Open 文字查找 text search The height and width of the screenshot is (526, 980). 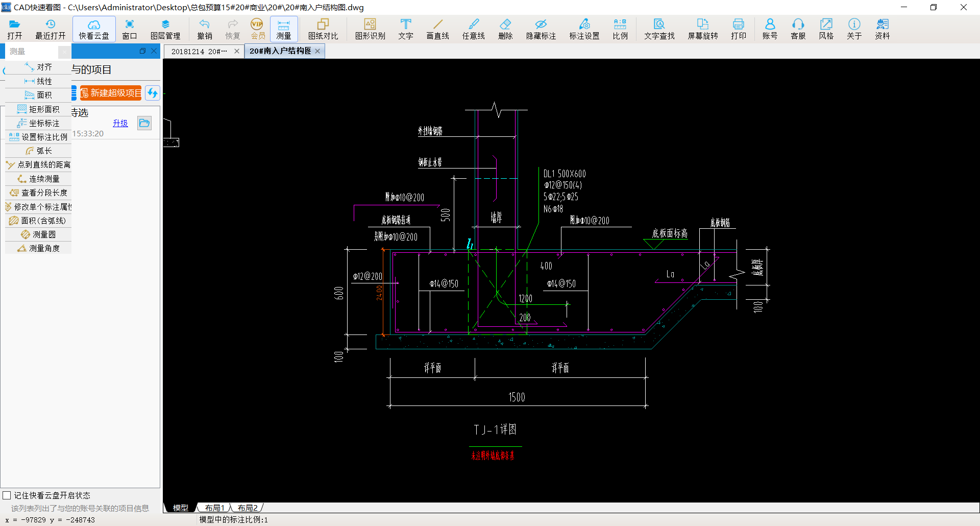659,29
